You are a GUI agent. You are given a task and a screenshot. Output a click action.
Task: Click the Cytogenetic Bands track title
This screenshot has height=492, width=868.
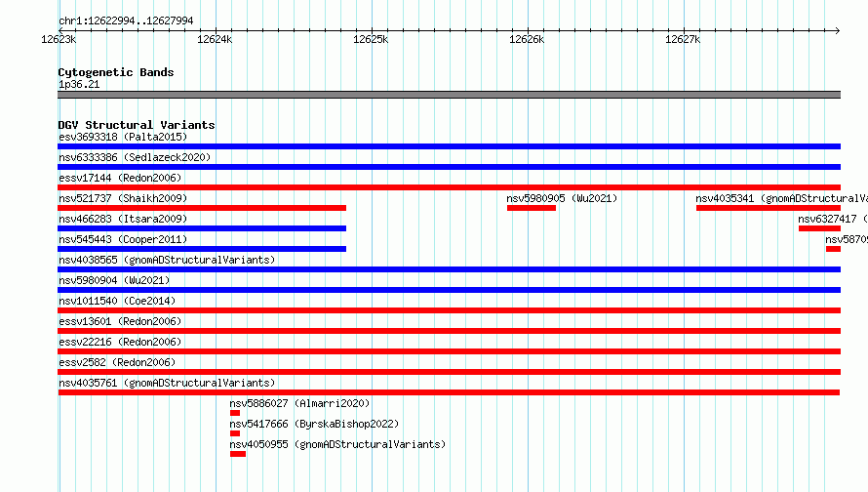coord(116,72)
